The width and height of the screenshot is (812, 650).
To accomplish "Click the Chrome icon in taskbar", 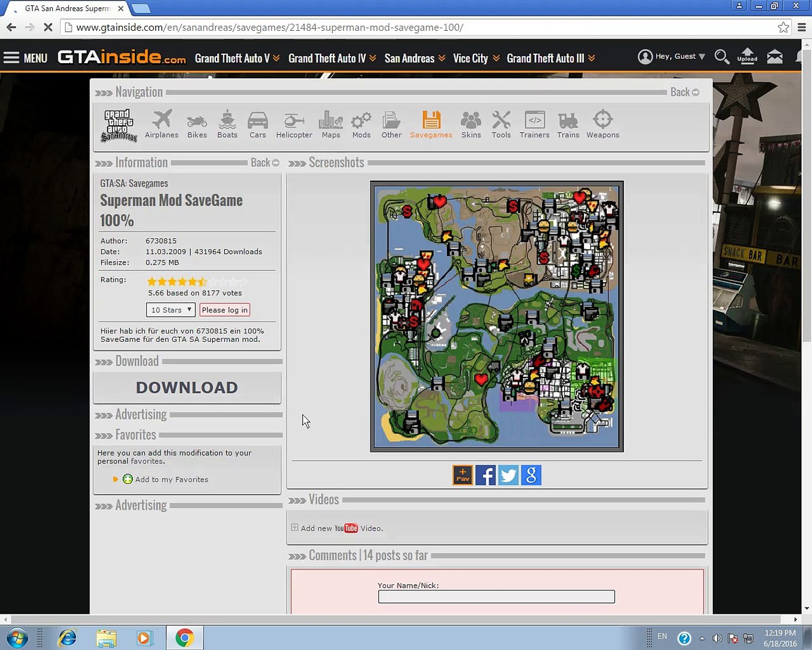I will 185,638.
